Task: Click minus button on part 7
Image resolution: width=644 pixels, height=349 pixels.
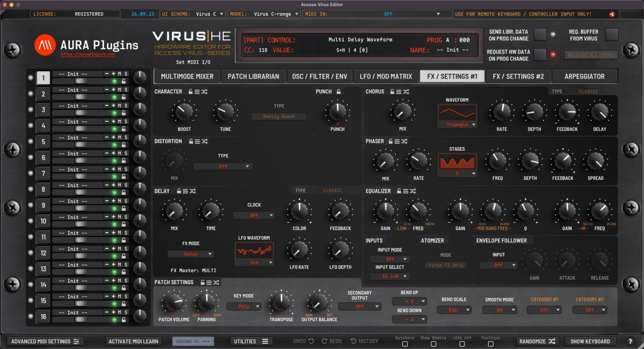Action: [107, 169]
